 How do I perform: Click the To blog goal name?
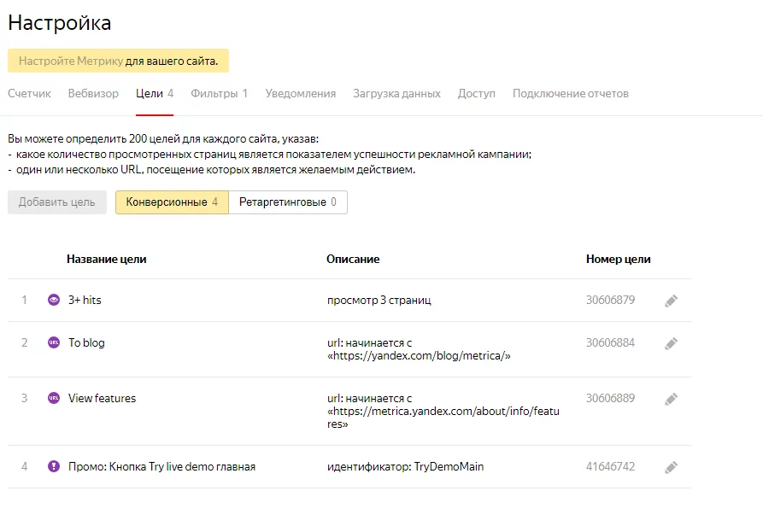tap(86, 342)
